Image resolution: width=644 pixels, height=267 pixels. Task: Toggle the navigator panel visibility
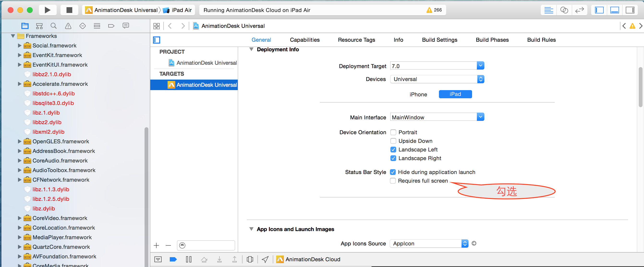[x=599, y=10]
